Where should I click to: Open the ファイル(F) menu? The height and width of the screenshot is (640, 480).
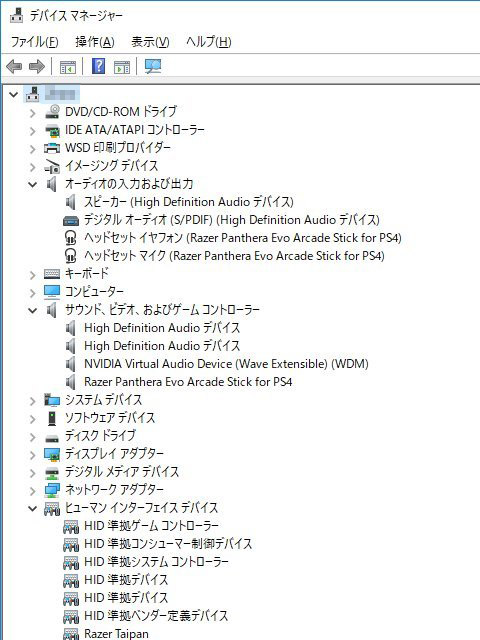(x=34, y=42)
